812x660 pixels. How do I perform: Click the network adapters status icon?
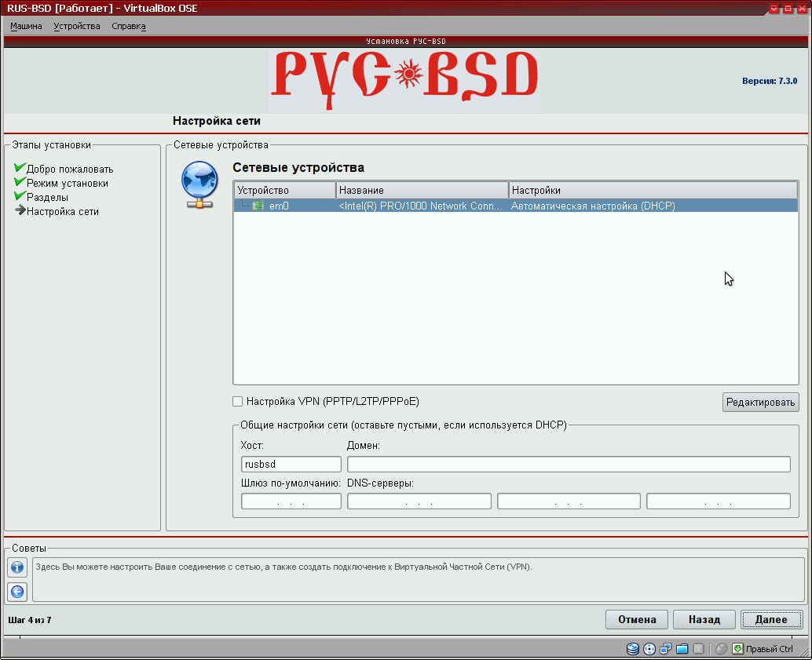[665, 648]
